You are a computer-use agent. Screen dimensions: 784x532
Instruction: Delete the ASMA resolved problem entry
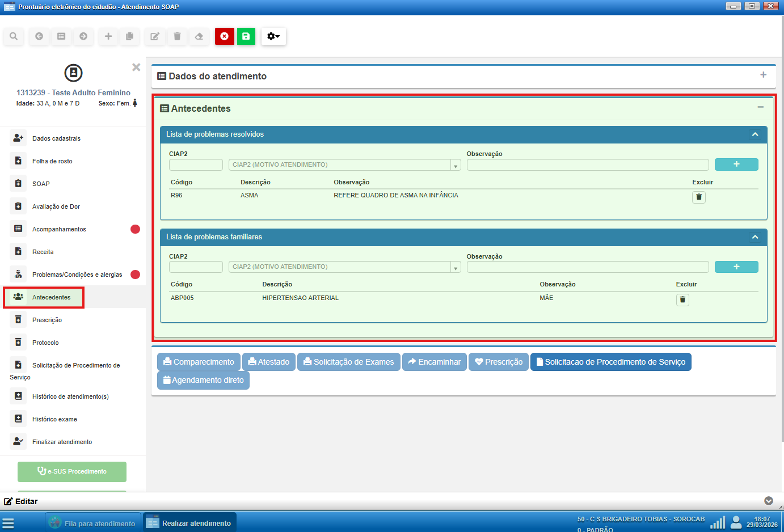tap(698, 197)
